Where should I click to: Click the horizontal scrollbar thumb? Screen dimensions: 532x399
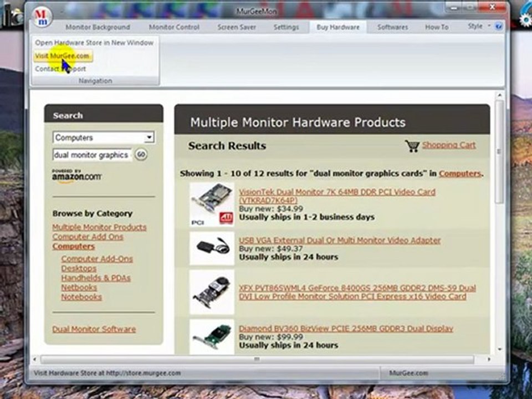pos(257,359)
